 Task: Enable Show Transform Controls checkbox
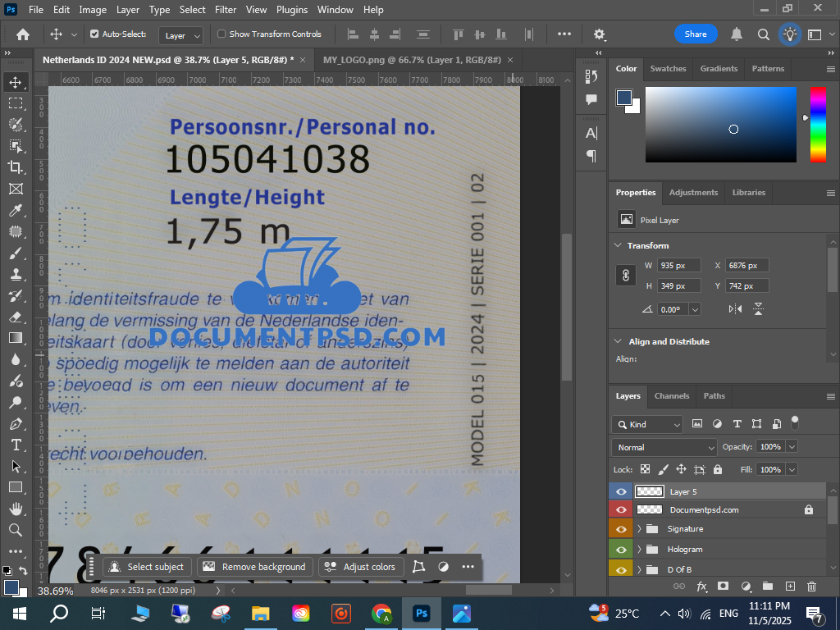pos(221,34)
